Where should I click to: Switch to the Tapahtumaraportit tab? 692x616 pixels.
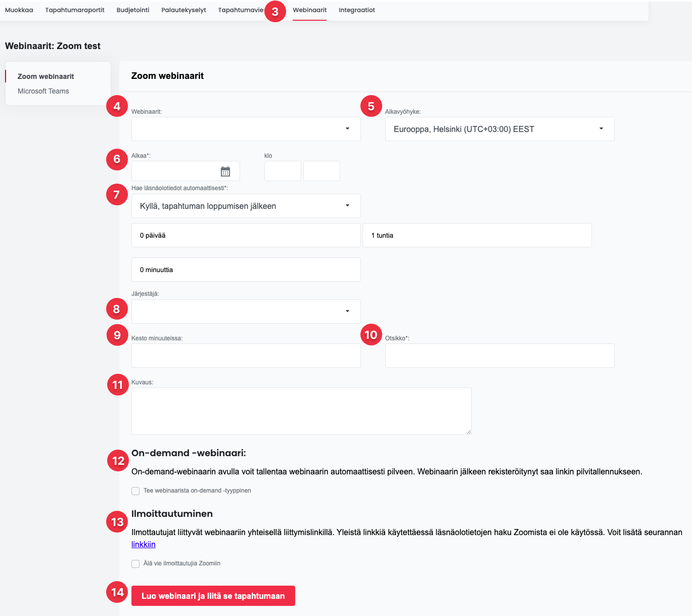(75, 10)
